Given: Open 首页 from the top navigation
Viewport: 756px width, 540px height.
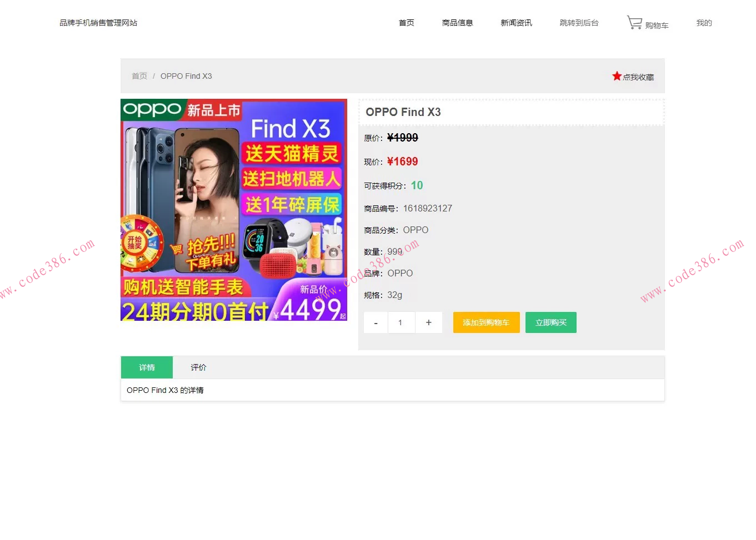Looking at the screenshot, I should tap(405, 23).
